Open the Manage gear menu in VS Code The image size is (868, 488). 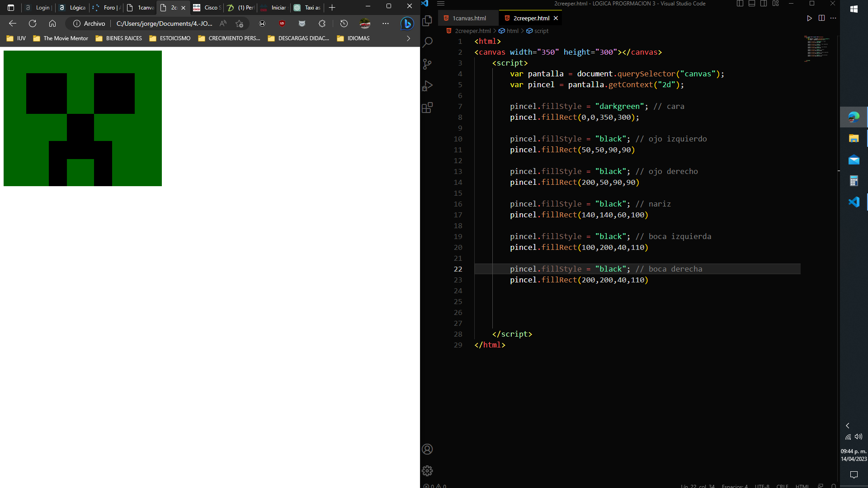427,471
